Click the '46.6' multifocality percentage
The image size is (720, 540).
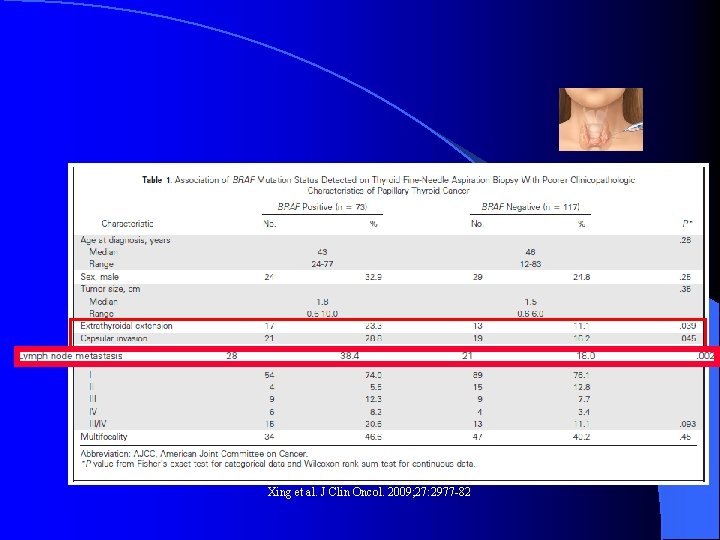pos(373,437)
